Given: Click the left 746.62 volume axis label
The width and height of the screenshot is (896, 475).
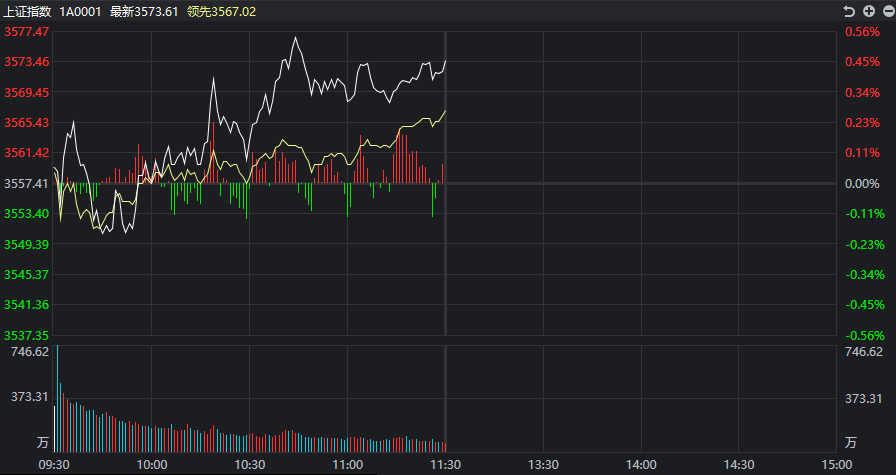Looking at the screenshot, I should tap(30, 352).
